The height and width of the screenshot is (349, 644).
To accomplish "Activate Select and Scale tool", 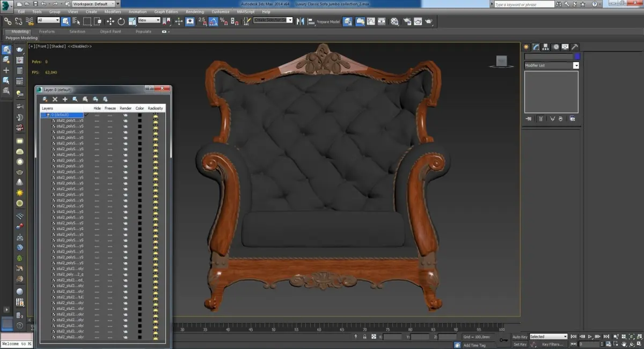I will pos(132,21).
